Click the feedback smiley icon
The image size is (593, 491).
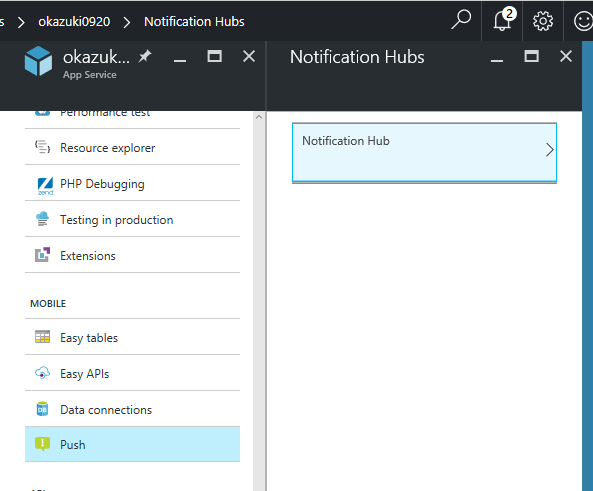pyautogui.click(x=583, y=21)
